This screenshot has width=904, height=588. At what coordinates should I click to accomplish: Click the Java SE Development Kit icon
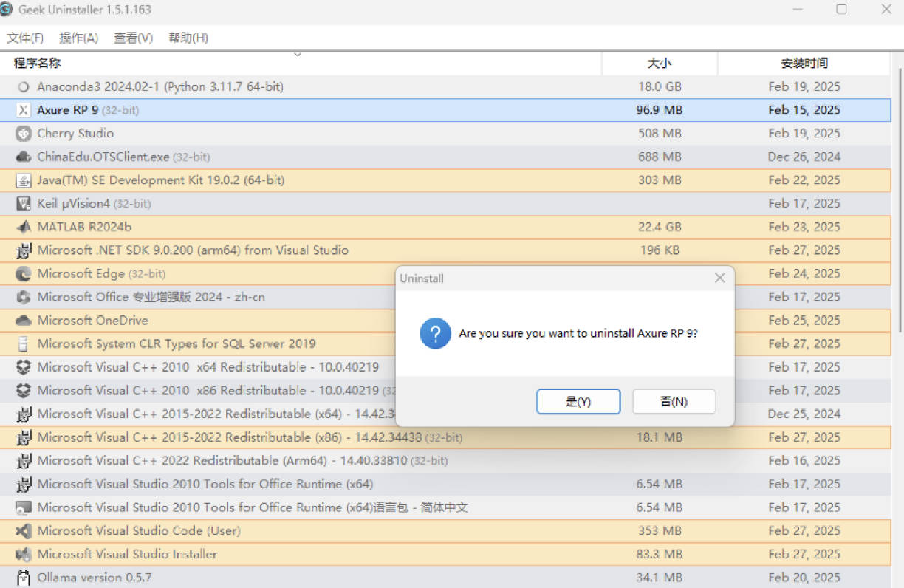click(24, 180)
